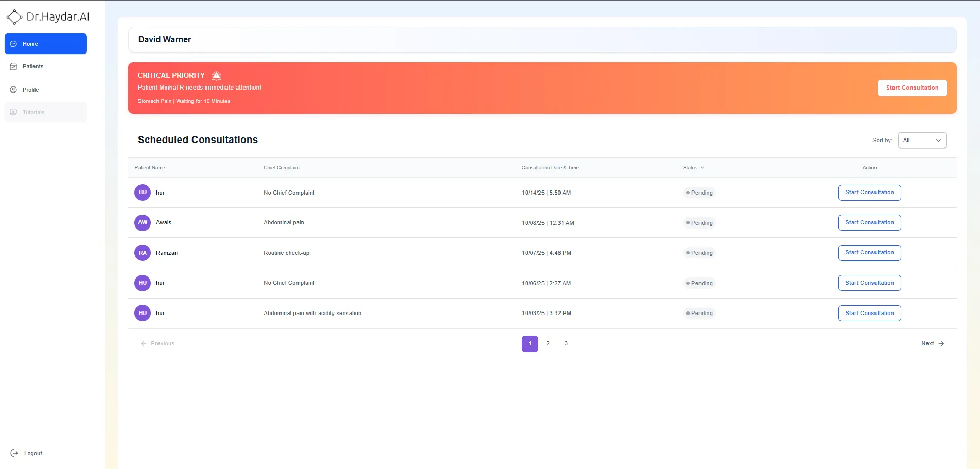Click the Action column header
Image resolution: width=980 pixels, height=469 pixels.
(869, 168)
